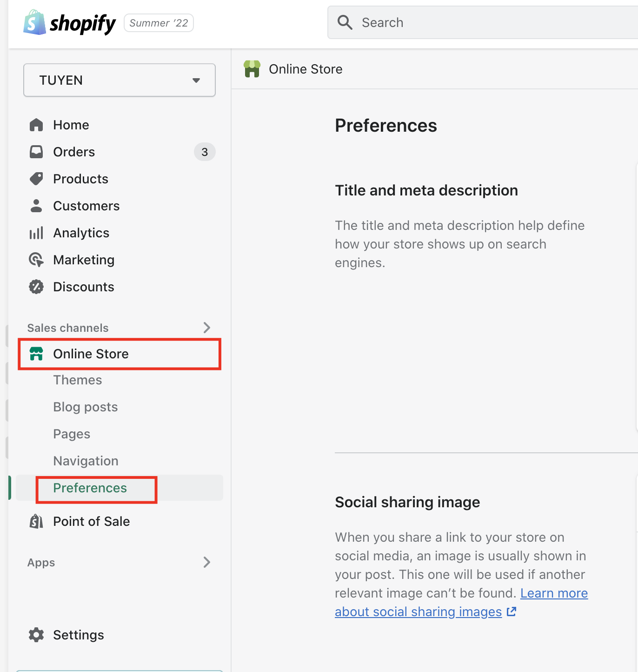
Task: Go to Marketing section
Action: coord(84,260)
